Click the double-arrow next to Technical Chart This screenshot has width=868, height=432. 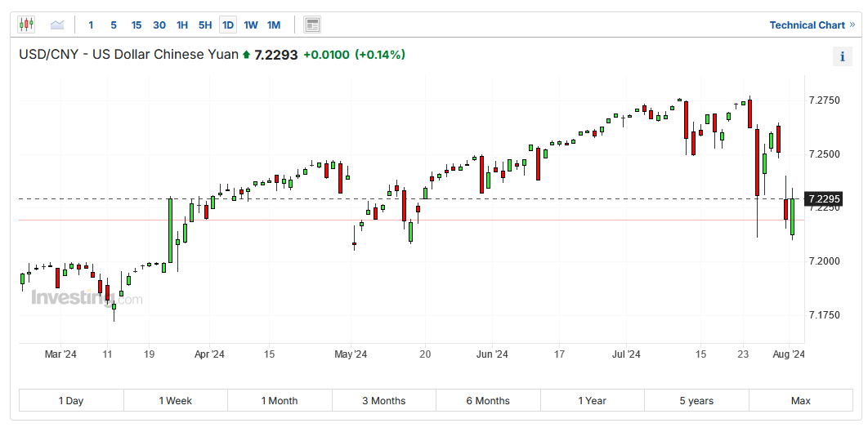coord(852,24)
